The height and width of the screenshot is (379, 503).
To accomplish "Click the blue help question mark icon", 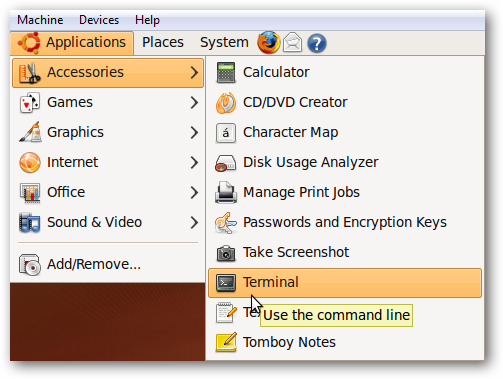I will [x=317, y=43].
